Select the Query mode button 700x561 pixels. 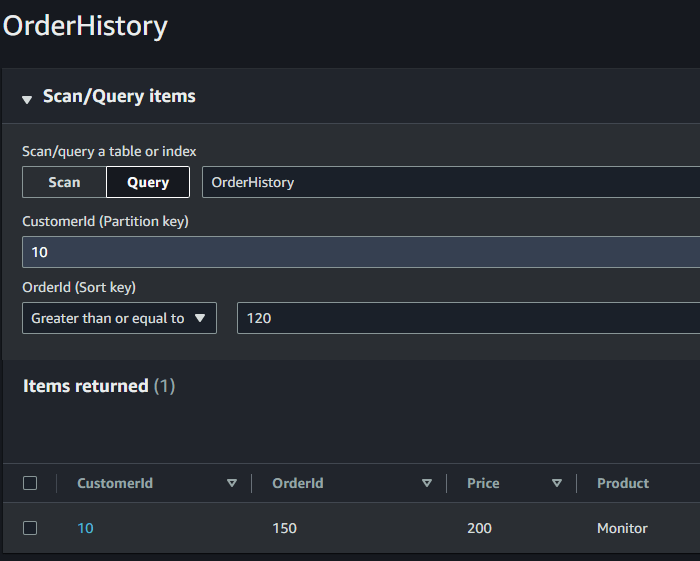(148, 182)
